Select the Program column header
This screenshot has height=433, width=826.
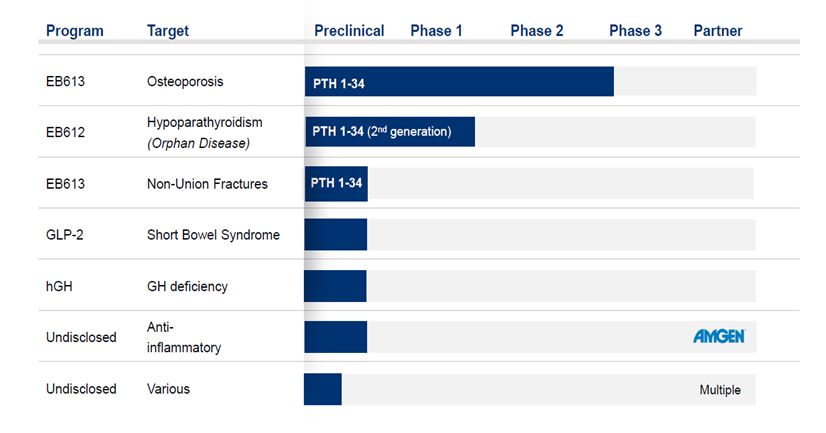[x=75, y=31]
